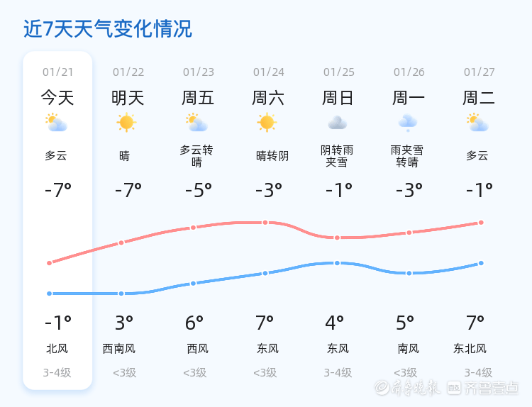Click 01/27 point on the red temperature line

click(481, 223)
